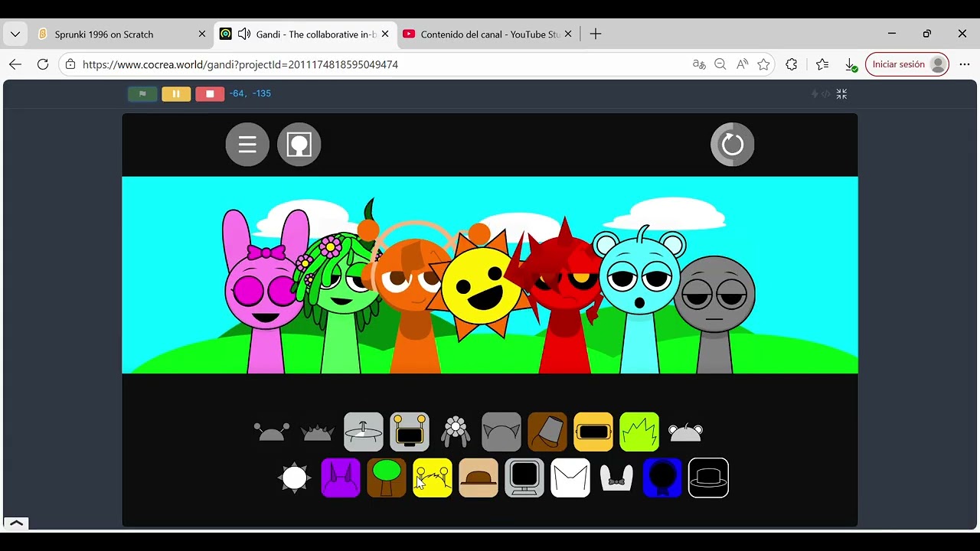Select the gray satellite dish icon
This screenshot has height=551, width=980.
click(x=364, y=432)
